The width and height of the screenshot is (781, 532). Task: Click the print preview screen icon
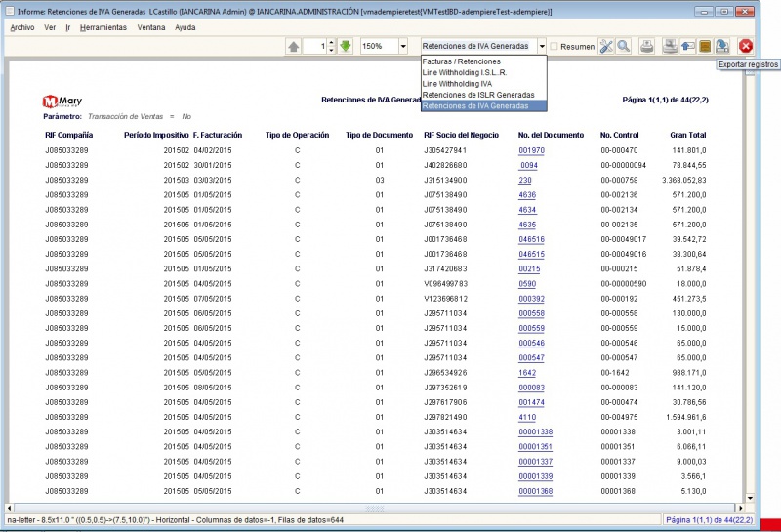pos(671,46)
